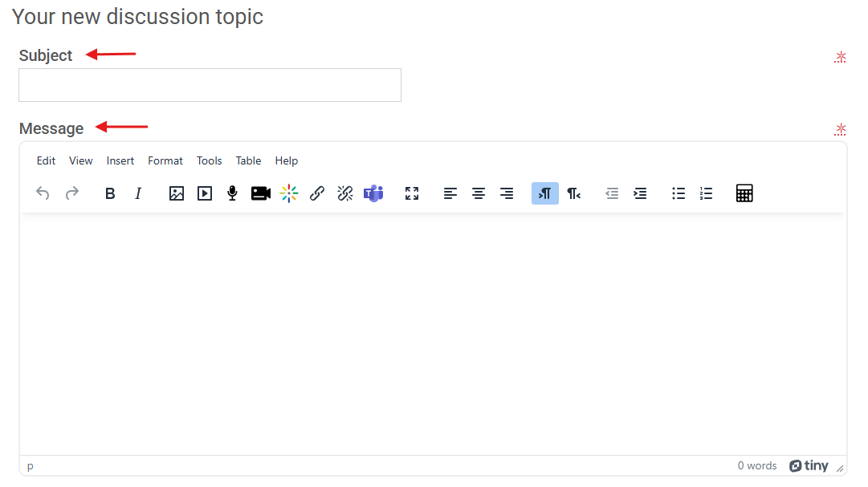Open the Format menu
This screenshot has height=487, width=868.
click(165, 161)
